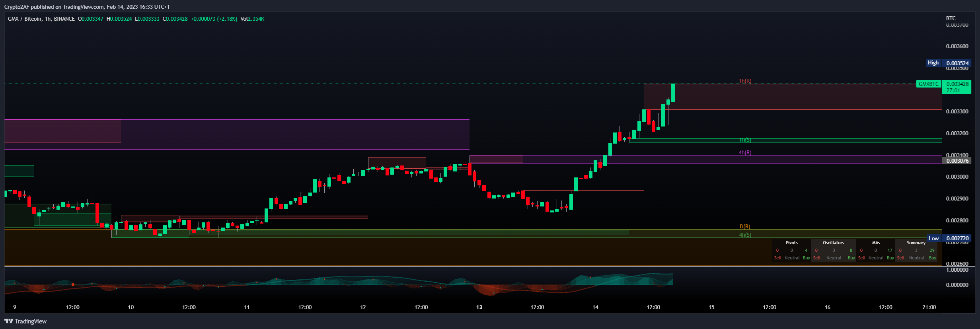Click the Oscillators column header
The height and width of the screenshot is (329, 980).
(x=833, y=243)
